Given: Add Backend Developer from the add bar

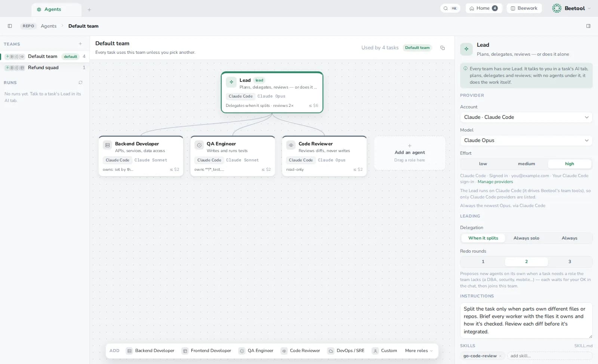Looking at the screenshot, I should pyautogui.click(x=151, y=351).
